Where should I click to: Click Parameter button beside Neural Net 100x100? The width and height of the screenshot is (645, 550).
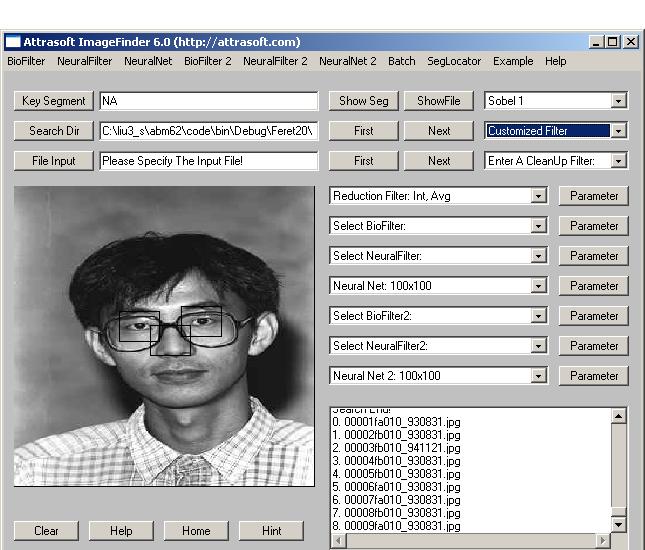[593, 286]
